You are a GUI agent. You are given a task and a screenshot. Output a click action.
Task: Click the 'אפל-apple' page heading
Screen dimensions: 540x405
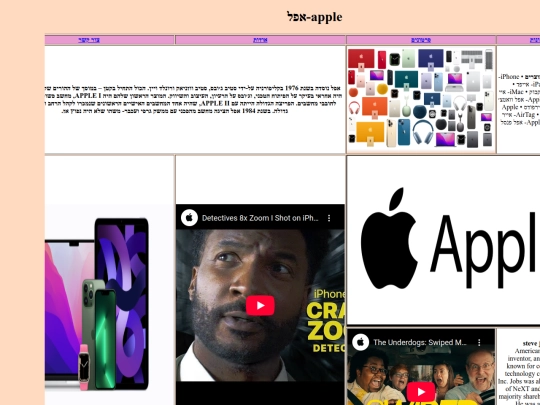[x=314, y=17]
